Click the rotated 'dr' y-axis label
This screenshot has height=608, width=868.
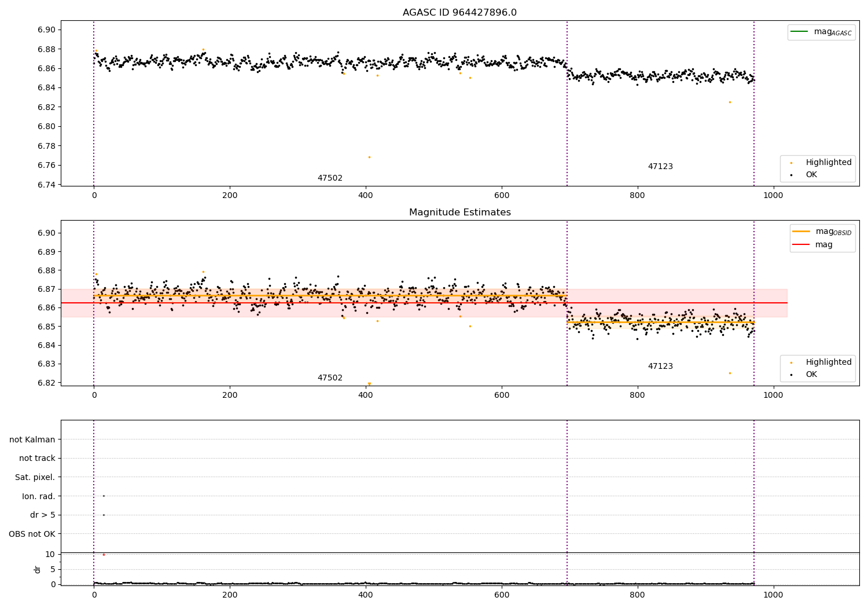coord(38,569)
